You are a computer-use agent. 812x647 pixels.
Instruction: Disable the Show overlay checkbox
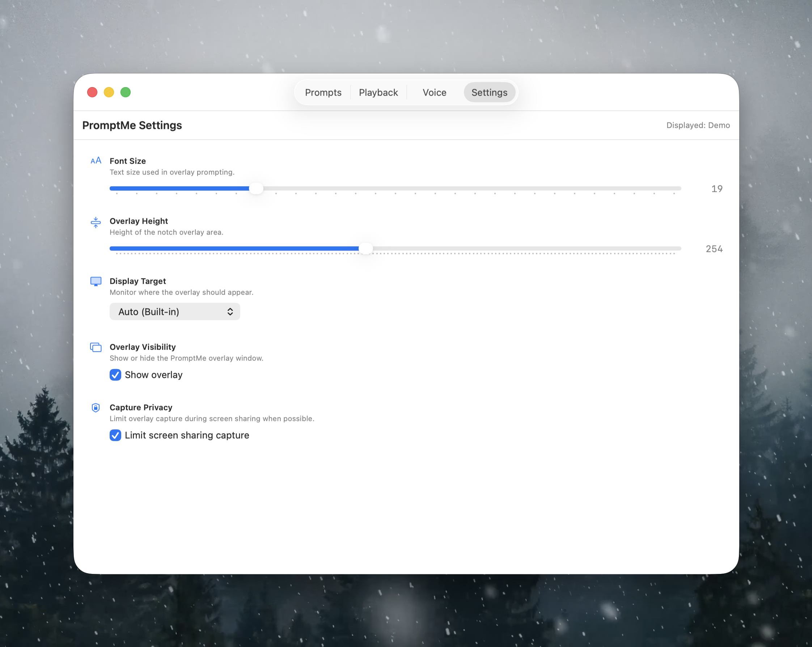coord(115,375)
